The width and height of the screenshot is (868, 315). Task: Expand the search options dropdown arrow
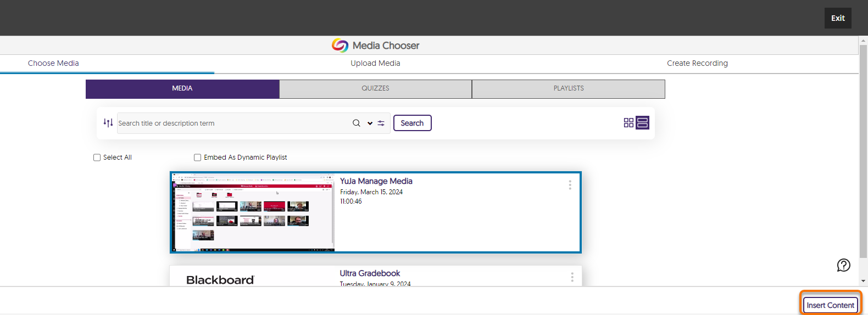click(370, 123)
